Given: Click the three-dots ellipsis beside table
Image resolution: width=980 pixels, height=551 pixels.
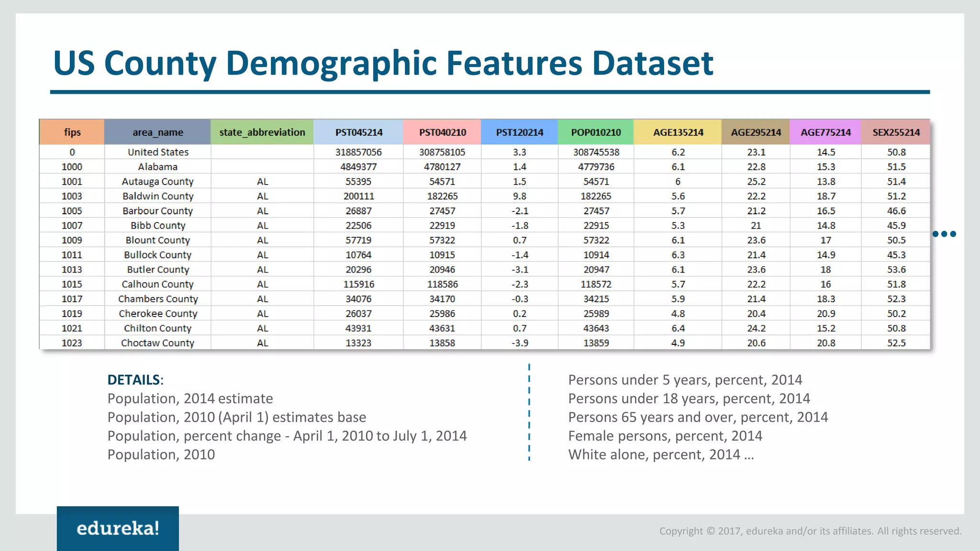Looking at the screenshot, I should coord(944,234).
